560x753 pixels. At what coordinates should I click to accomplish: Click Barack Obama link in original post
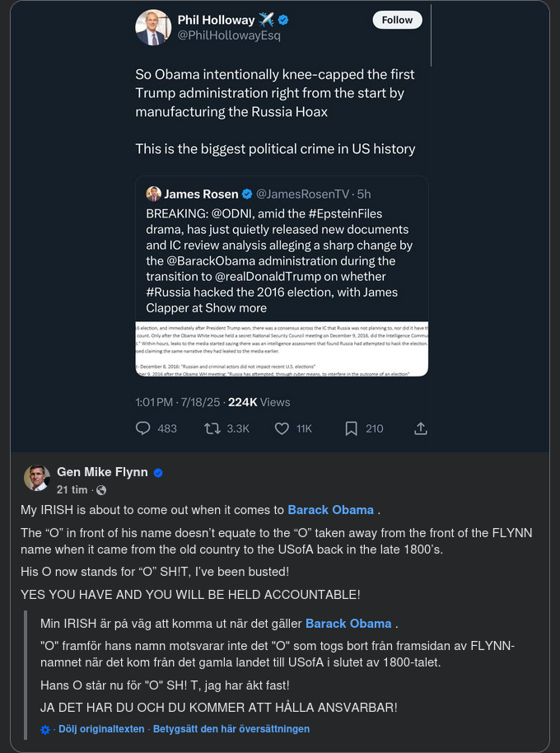[x=330, y=510]
